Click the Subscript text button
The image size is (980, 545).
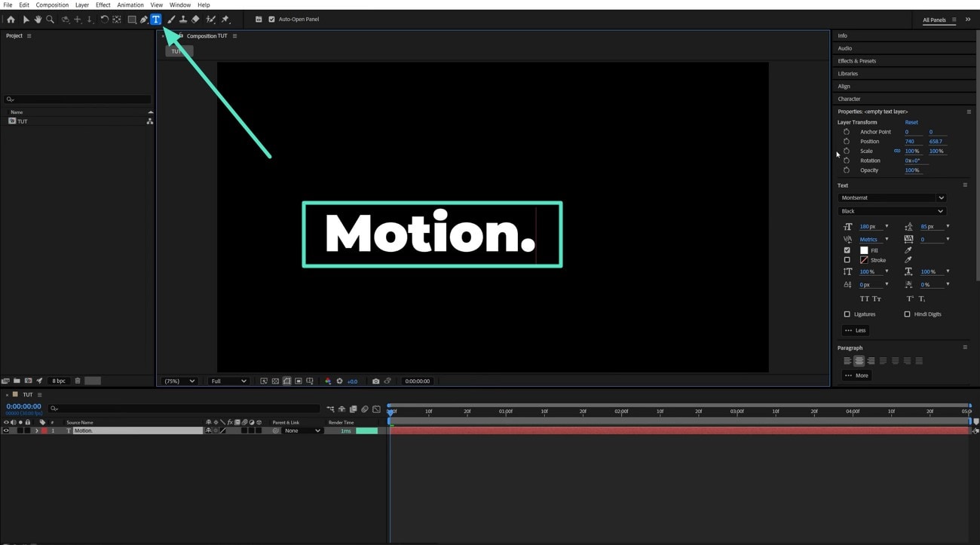click(x=922, y=299)
